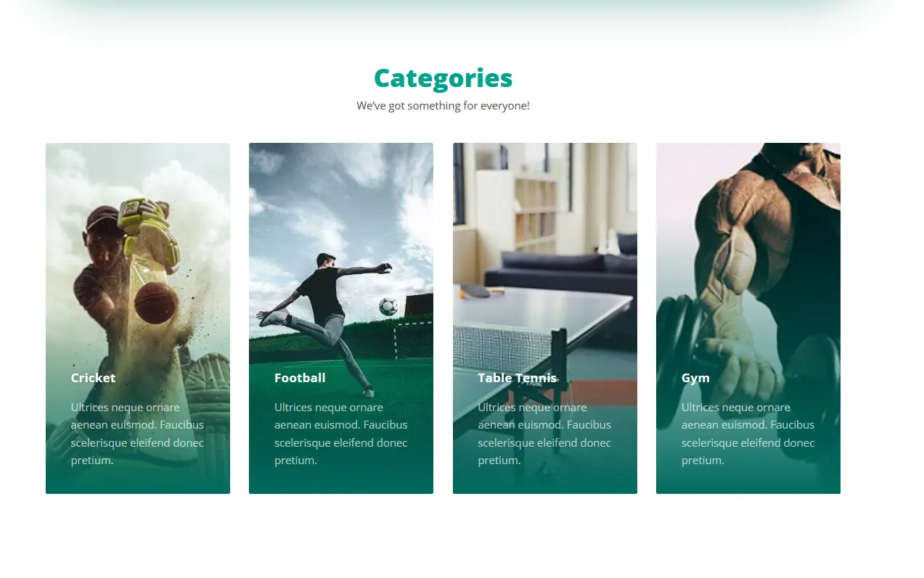This screenshot has width=924, height=578.
Task: Click the Gym title text
Action: [695, 378]
